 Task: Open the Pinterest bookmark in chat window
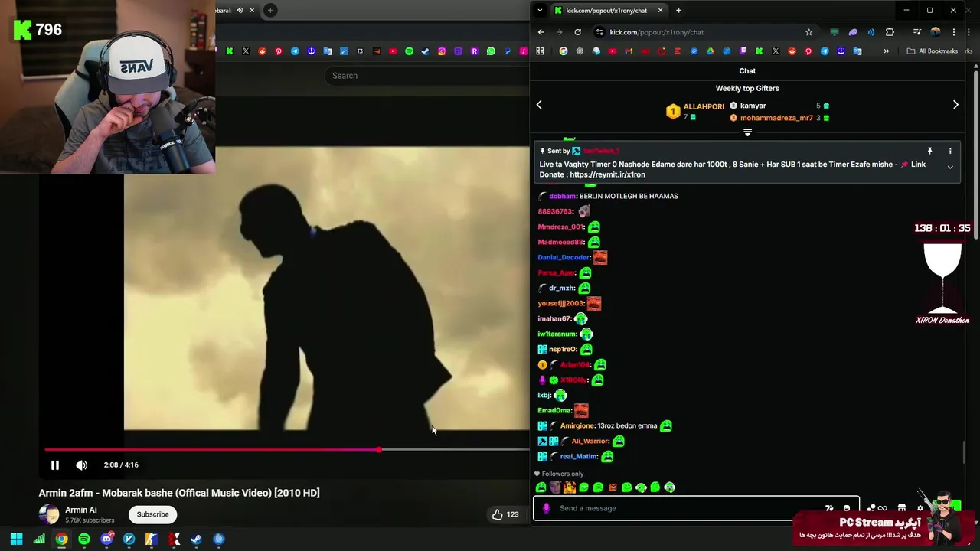tap(808, 51)
